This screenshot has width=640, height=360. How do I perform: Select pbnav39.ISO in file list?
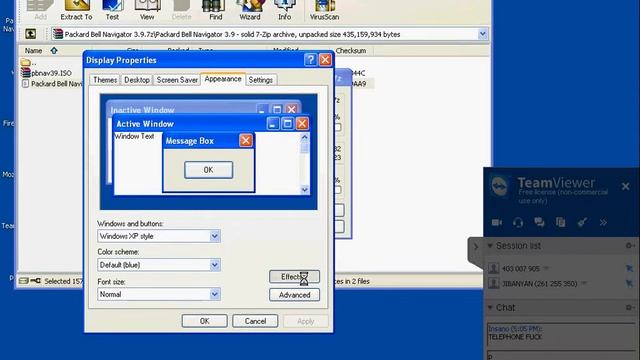coord(51,73)
